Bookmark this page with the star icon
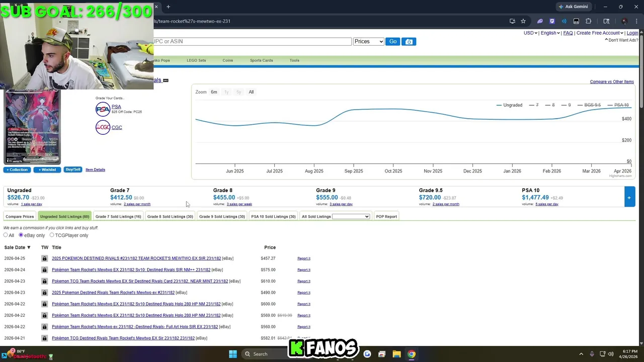The image size is (644, 362). pos(523,21)
